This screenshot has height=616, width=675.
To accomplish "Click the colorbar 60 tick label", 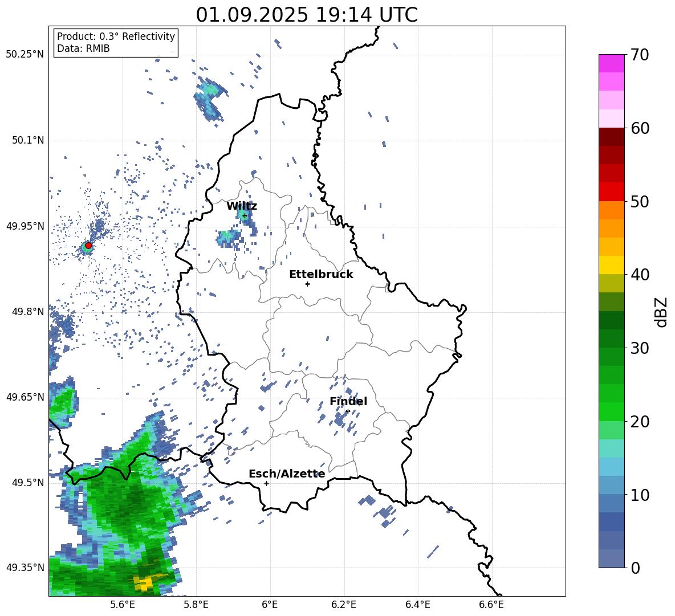I will [640, 128].
